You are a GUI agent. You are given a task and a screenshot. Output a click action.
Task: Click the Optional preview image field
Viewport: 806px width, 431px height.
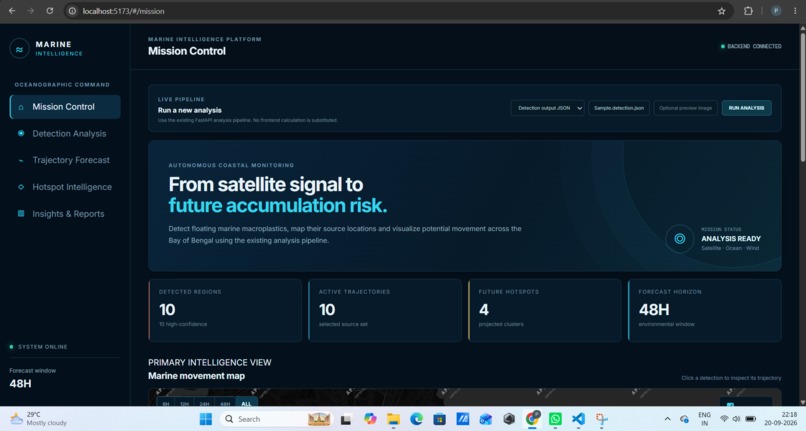(x=686, y=108)
